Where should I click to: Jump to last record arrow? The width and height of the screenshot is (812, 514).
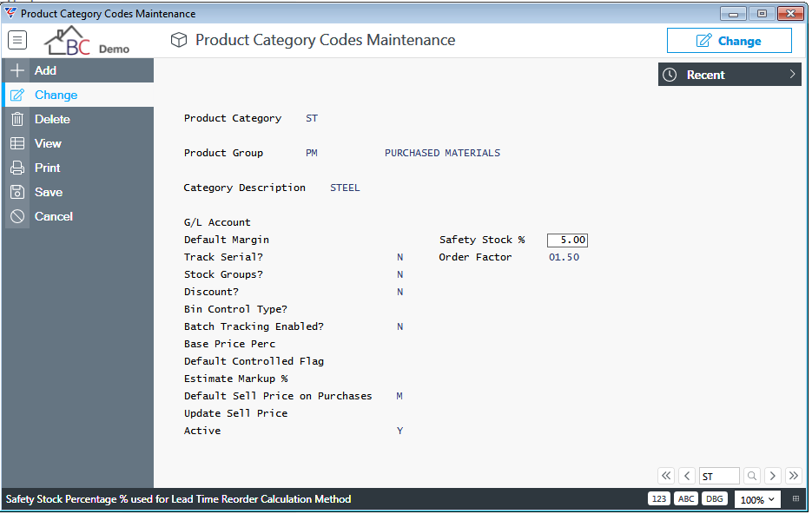click(794, 476)
